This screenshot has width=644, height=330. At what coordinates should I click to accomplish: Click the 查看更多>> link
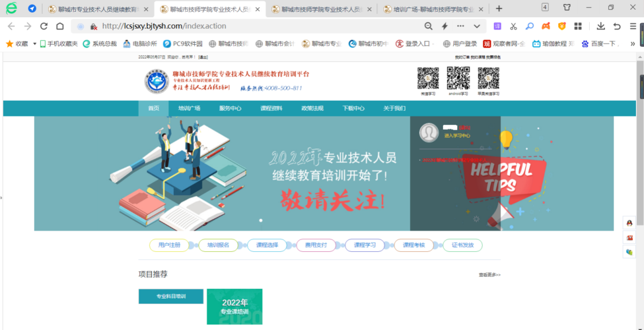point(489,275)
